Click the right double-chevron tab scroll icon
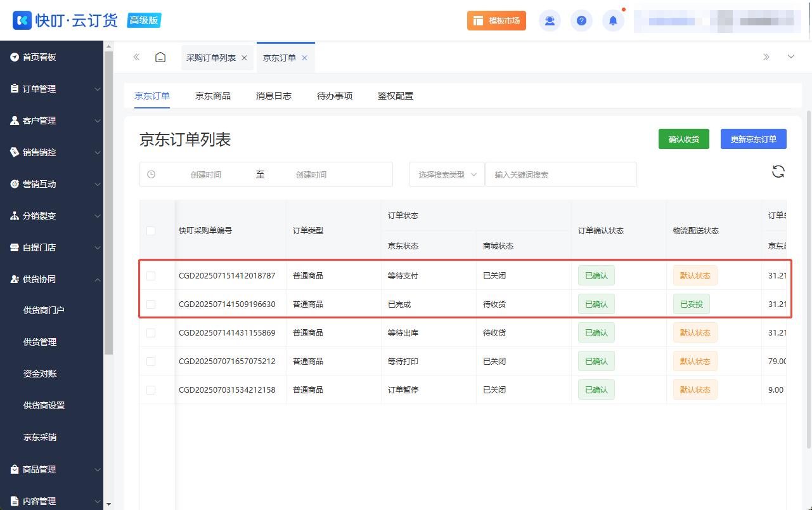This screenshot has width=812, height=510. pos(766,57)
